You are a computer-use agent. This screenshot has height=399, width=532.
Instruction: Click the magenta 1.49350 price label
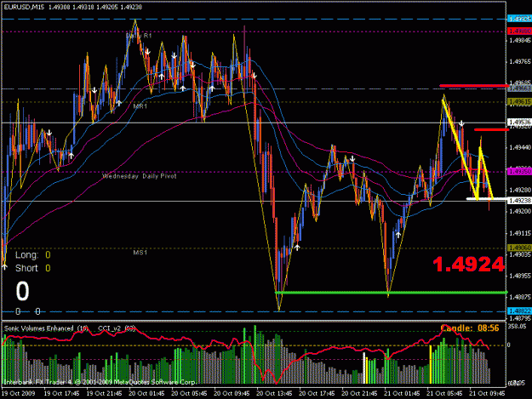(x=519, y=172)
